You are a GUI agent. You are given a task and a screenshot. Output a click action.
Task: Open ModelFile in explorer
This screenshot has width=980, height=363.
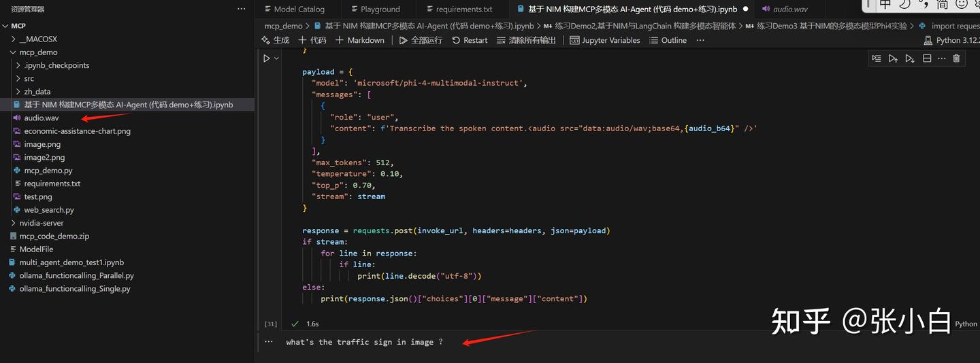tap(127, 249)
